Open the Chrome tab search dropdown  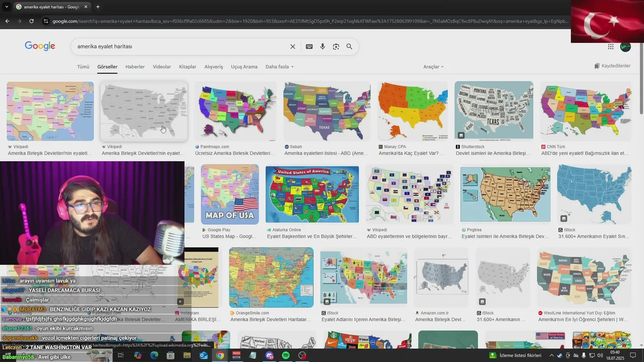(x=7, y=7)
